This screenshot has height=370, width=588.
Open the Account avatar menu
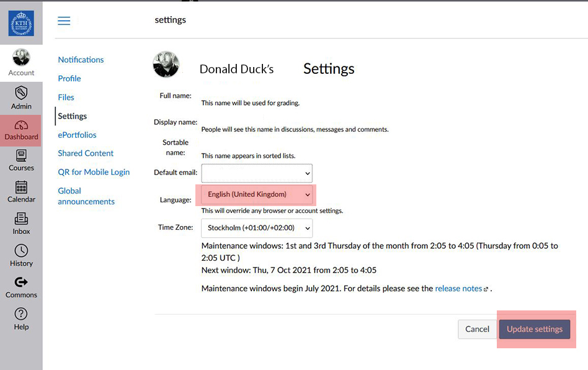click(x=21, y=58)
